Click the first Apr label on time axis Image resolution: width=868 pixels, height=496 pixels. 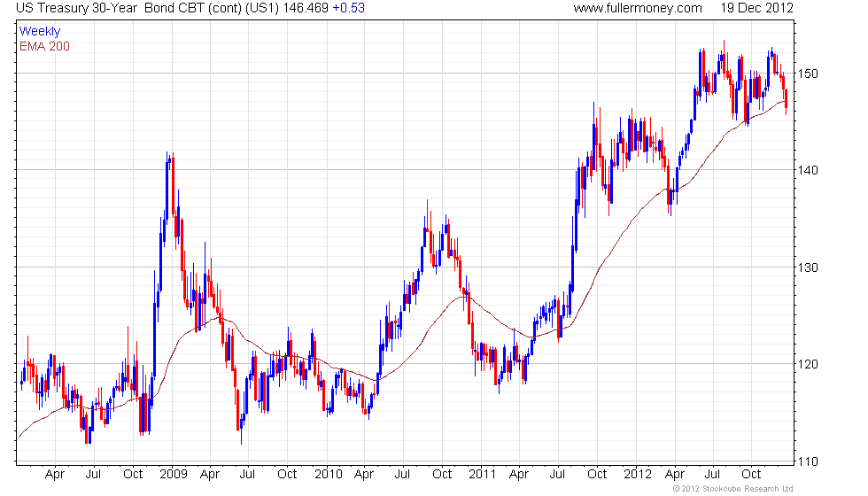[55, 475]
